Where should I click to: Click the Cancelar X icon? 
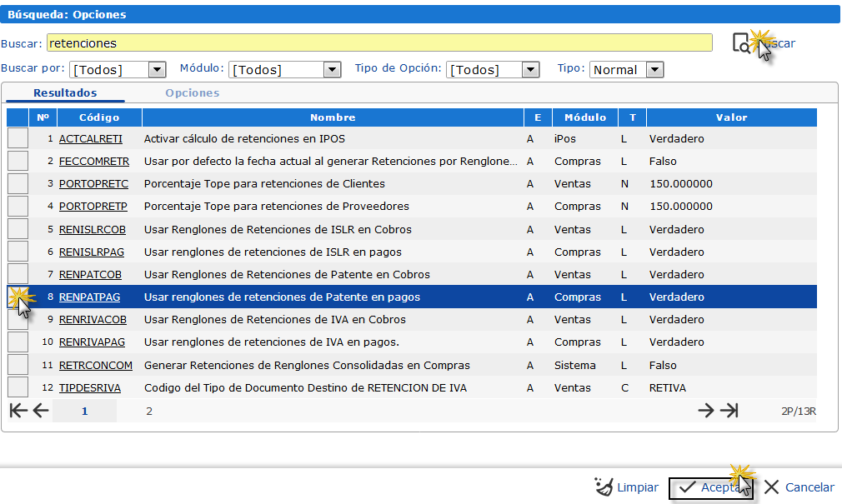point(772,487)
